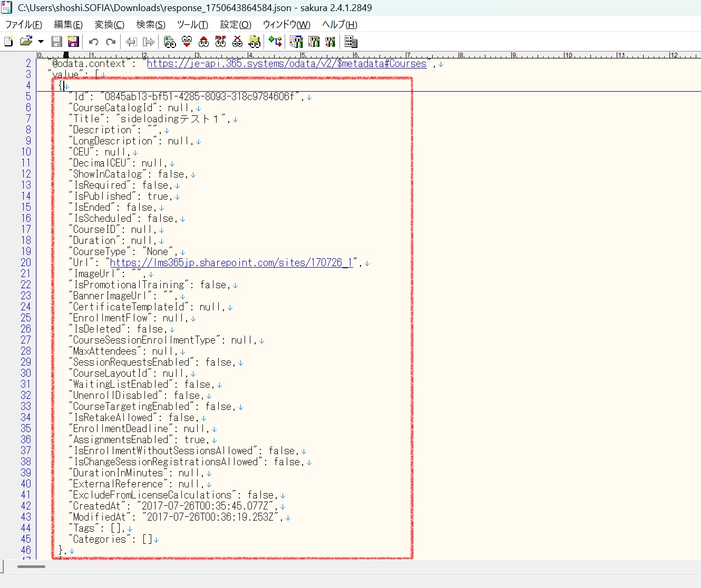Click the "Tags": [] line
Screen dimensions: 701x588
click(x=97, y=528)
